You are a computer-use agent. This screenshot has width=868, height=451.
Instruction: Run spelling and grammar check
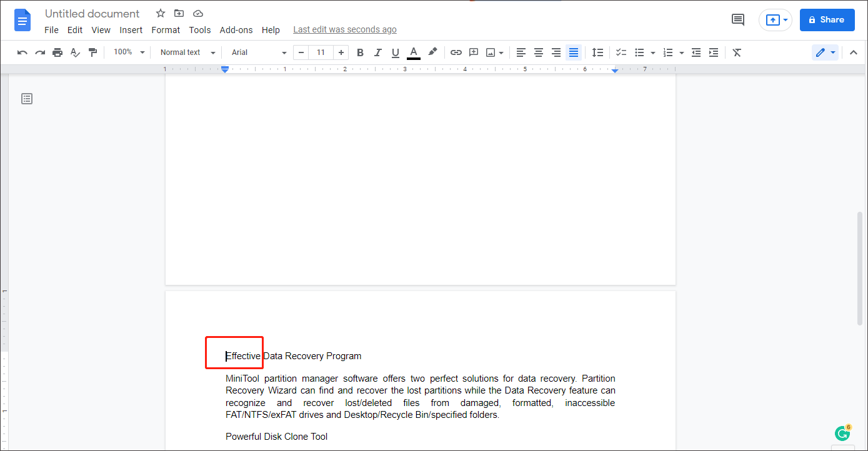[x=75, y=52]
